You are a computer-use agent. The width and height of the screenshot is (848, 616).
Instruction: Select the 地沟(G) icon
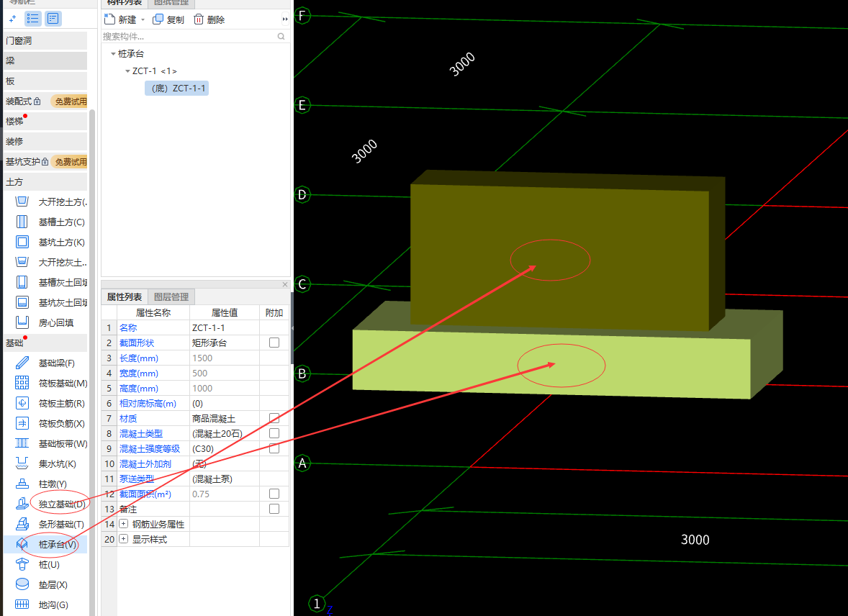click(22, 604)
